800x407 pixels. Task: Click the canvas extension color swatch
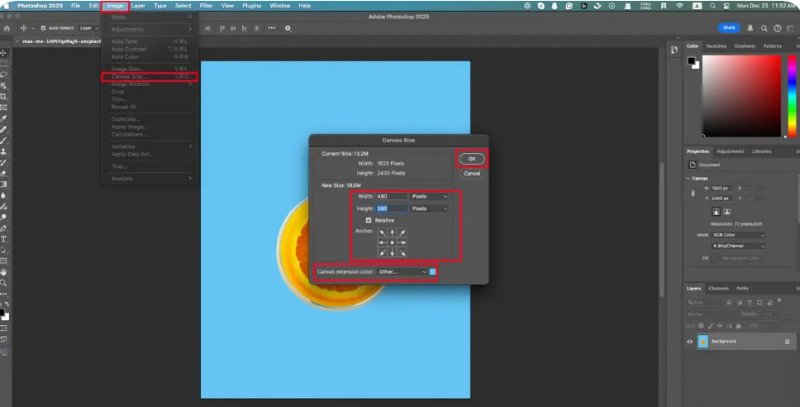point(433,272)
